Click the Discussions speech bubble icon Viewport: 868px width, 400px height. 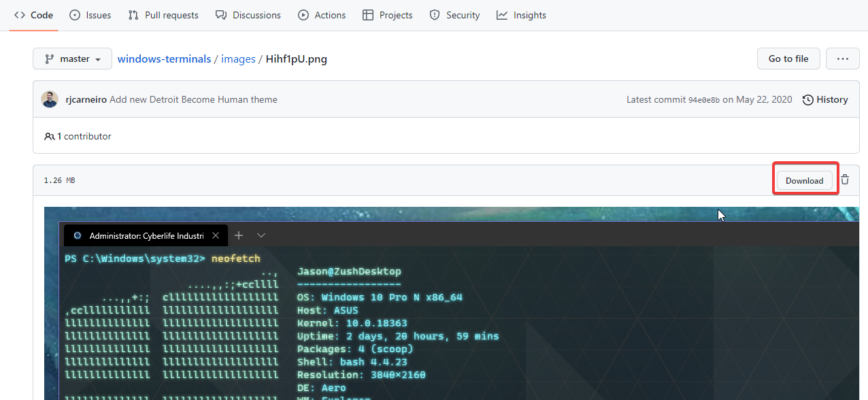tap(220, 14)
